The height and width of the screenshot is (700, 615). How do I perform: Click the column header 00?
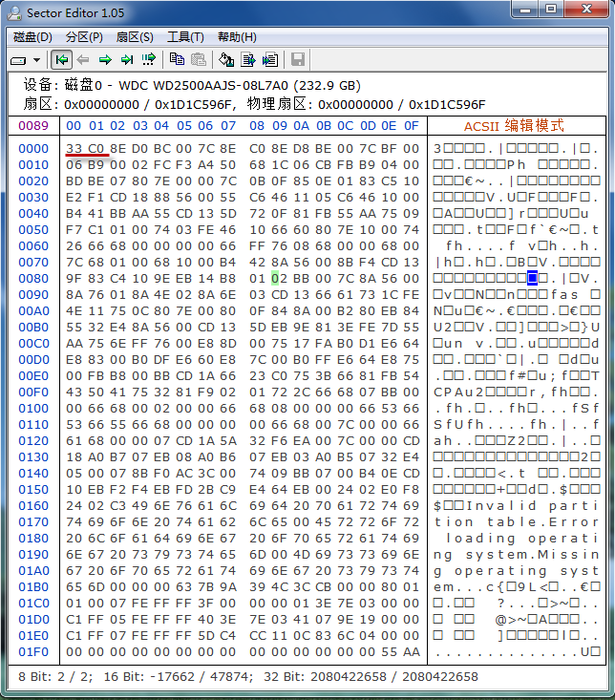point(74,126)
